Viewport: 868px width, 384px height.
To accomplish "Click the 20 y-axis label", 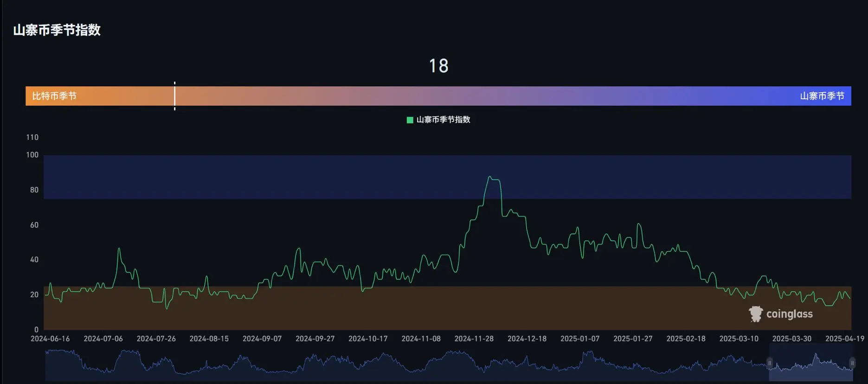I will point(34,294).
